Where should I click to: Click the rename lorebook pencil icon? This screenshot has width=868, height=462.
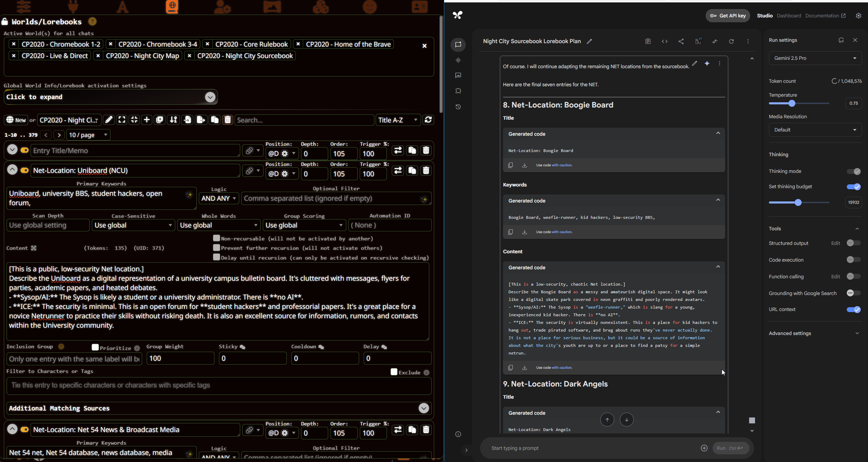pos(109,120)
